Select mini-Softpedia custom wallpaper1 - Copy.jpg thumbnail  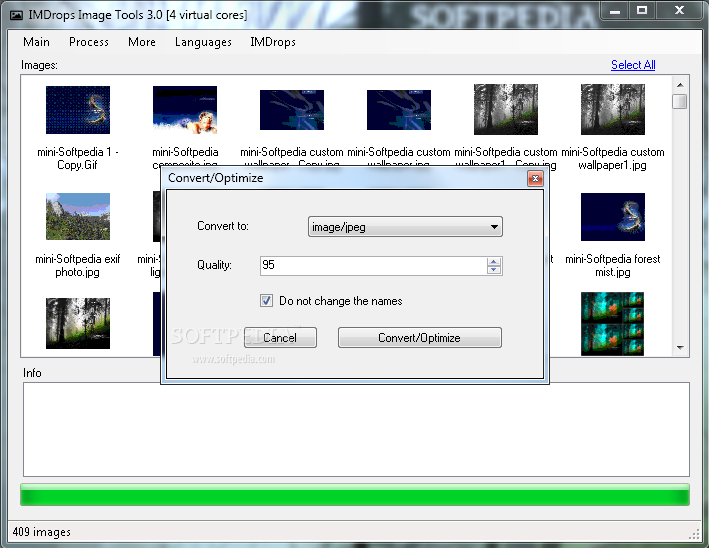[506, 109]
